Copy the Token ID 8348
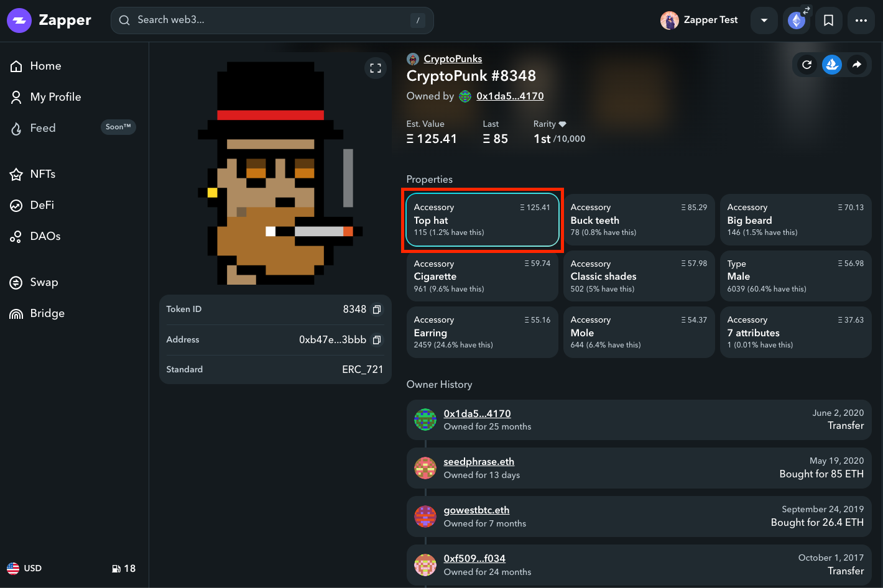883x588 pixels. pyautogui.click(x=377, y=310)
